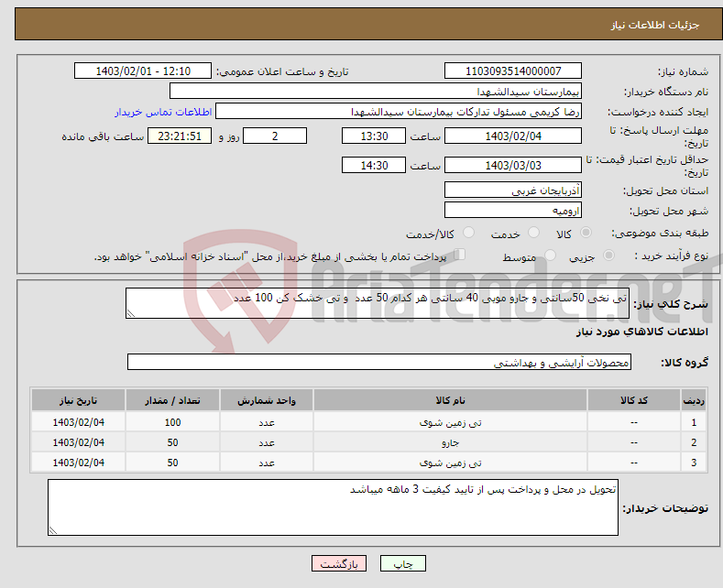Click the کد کالا column header
Screen dimensions: 723x588
coord(633,400)
